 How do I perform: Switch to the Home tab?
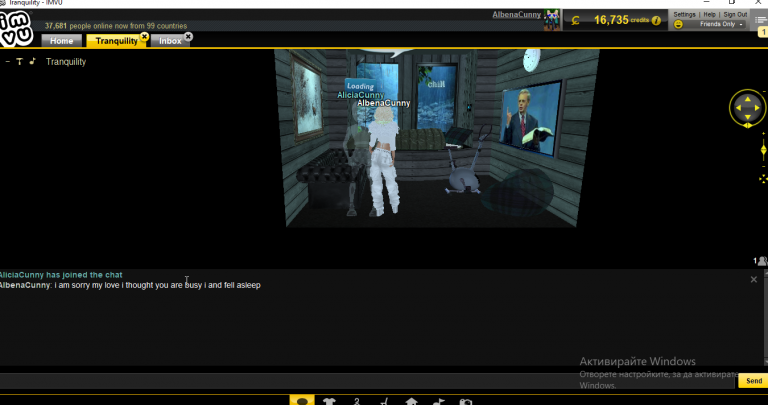(x=61, y=41)
